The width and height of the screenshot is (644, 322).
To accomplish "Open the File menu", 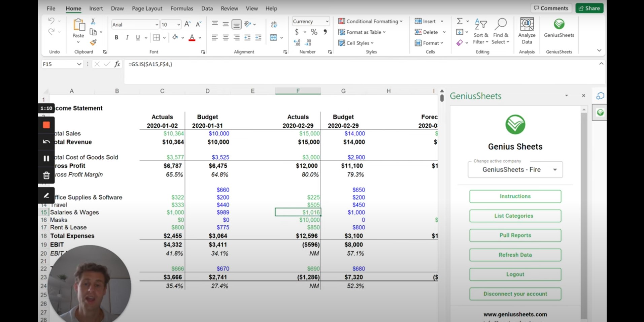I will 51,8.
